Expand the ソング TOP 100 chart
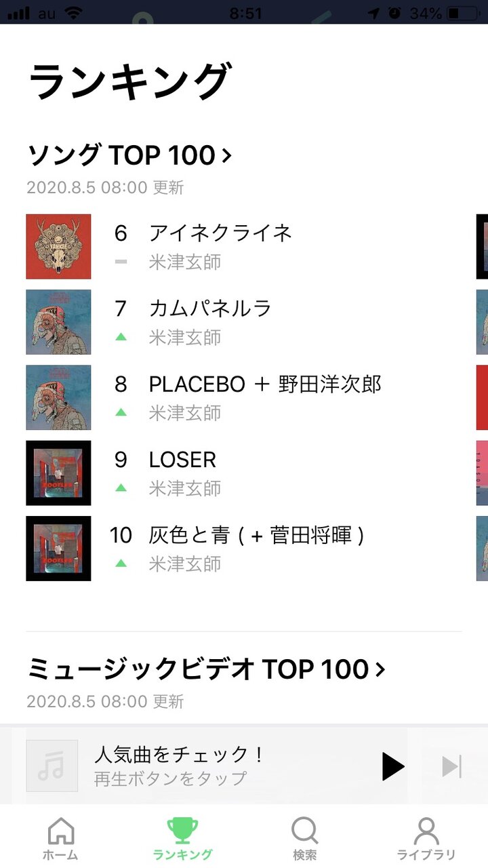 click(x=129, y=155)
